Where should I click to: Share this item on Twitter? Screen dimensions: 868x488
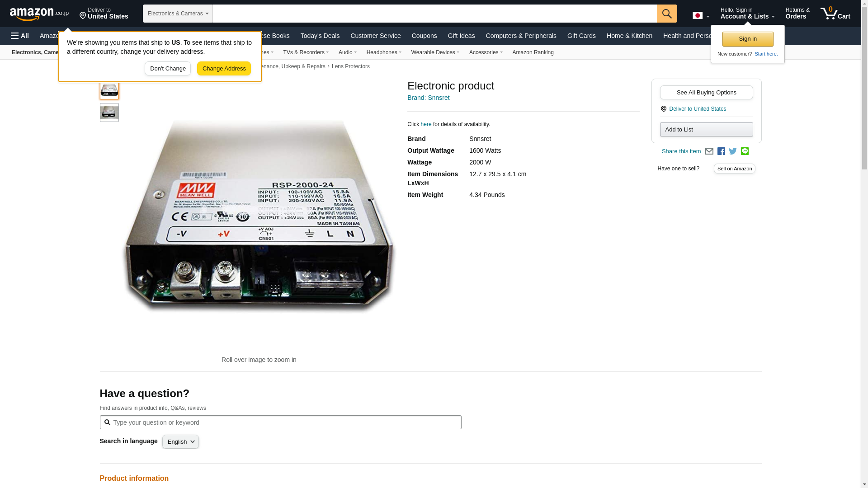pos(733,151)
